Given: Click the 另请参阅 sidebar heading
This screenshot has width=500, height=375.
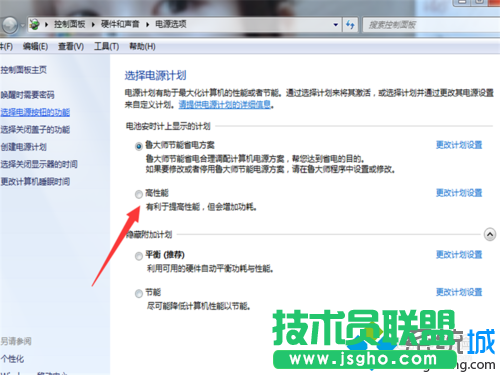Looking at the screenshot, I should click(x=16, y=341).
